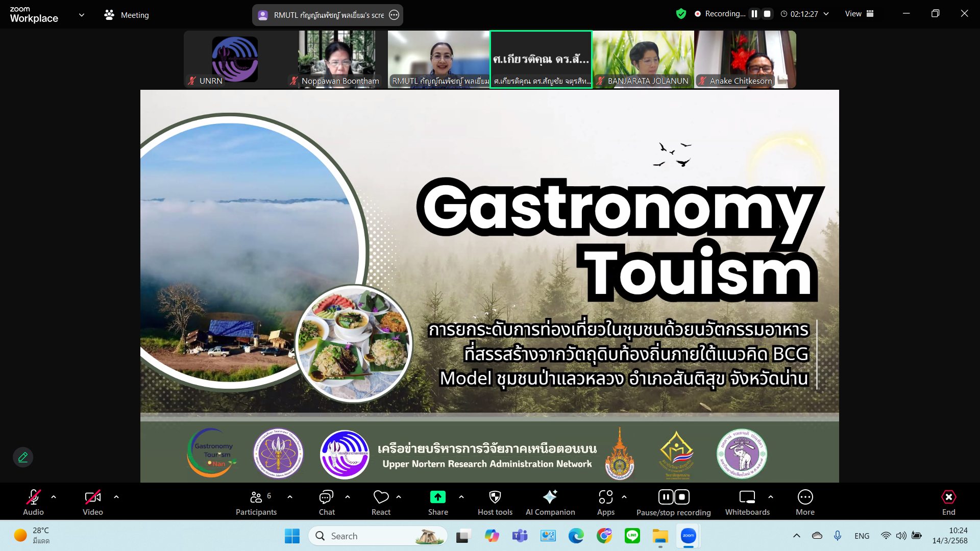Click the annotate pencil icon
The height and width of the screenshot is (551, 980).
(x=23, y=457)
